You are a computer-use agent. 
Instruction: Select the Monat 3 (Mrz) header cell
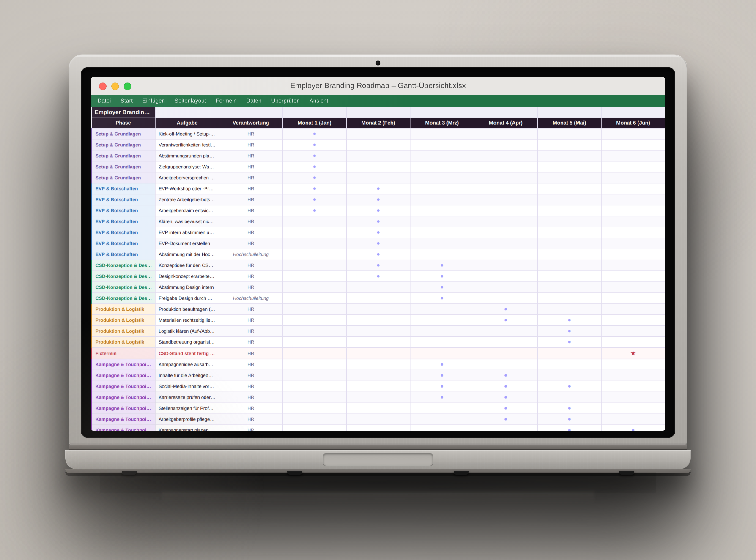442,123
